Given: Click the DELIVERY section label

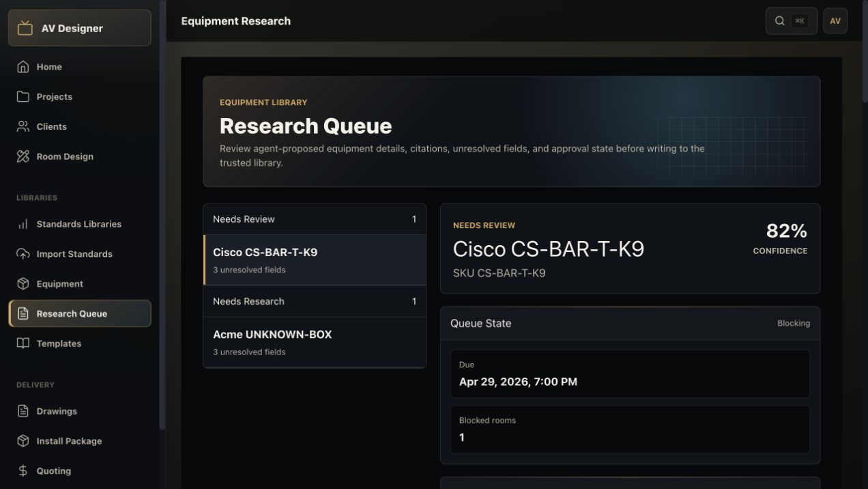Looking at the screenshot, I should (x=35, y=385).
